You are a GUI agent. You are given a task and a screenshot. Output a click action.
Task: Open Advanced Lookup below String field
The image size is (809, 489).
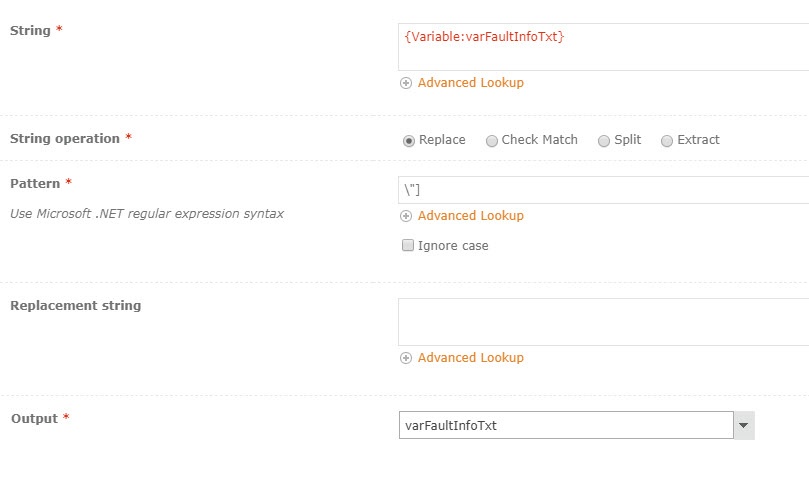[471, 83]
